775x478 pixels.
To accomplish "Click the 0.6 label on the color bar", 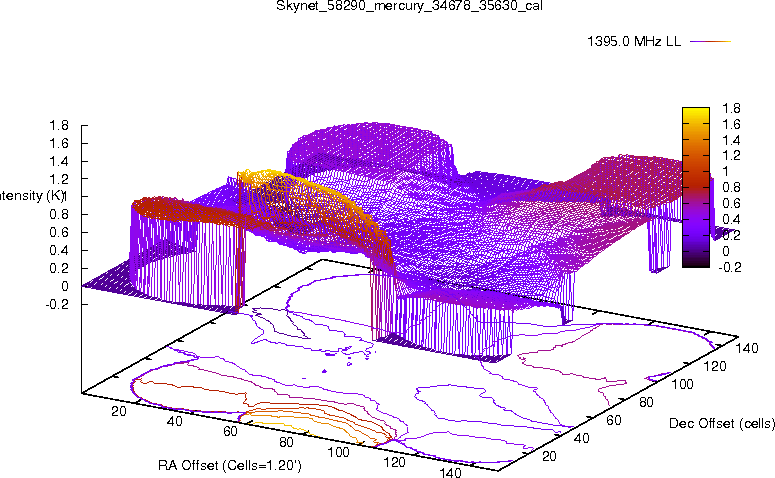I will click(x=731, y=203).
